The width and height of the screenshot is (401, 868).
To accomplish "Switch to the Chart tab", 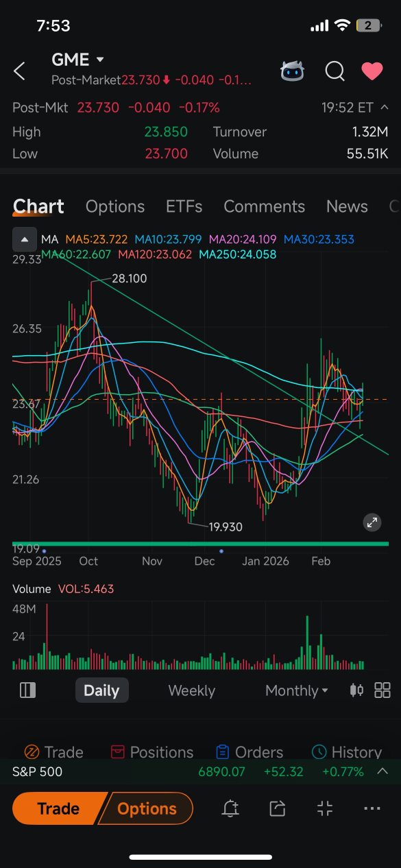I will pos(38,206).
